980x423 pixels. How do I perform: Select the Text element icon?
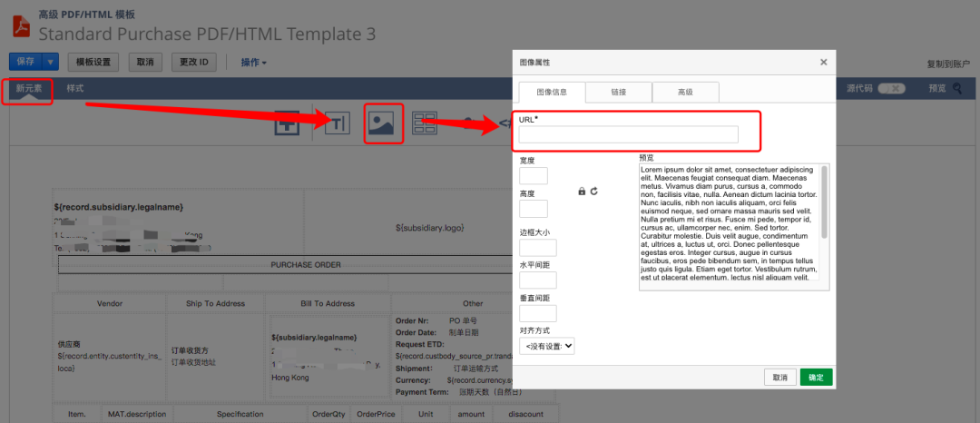pos(338,123)
